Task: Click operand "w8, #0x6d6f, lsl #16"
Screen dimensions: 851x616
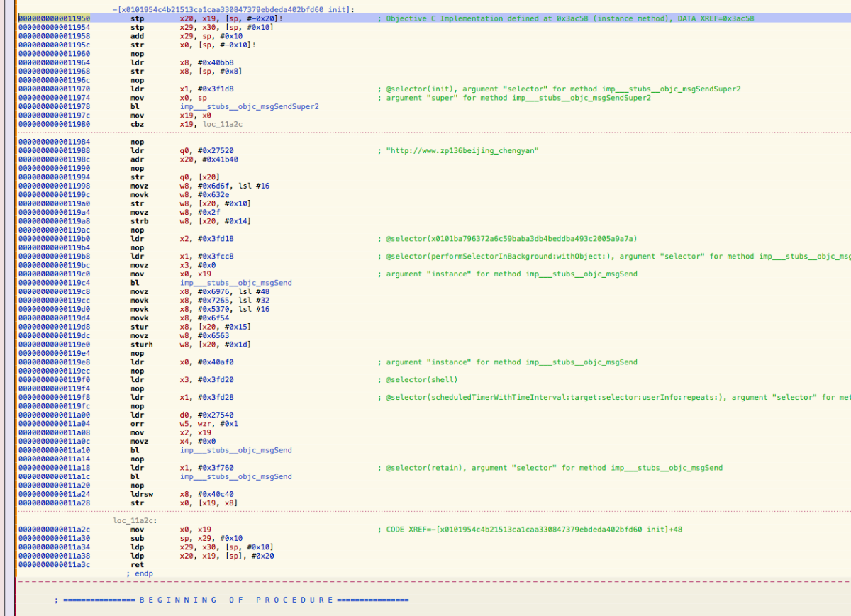Action: click(225, 186)
